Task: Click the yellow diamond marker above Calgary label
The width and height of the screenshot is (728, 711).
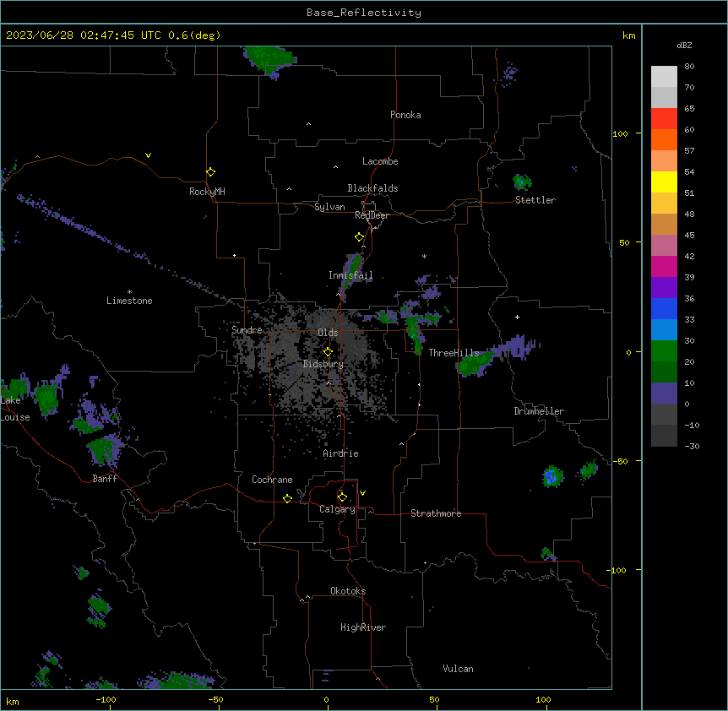Action: [x=342, y=497]
